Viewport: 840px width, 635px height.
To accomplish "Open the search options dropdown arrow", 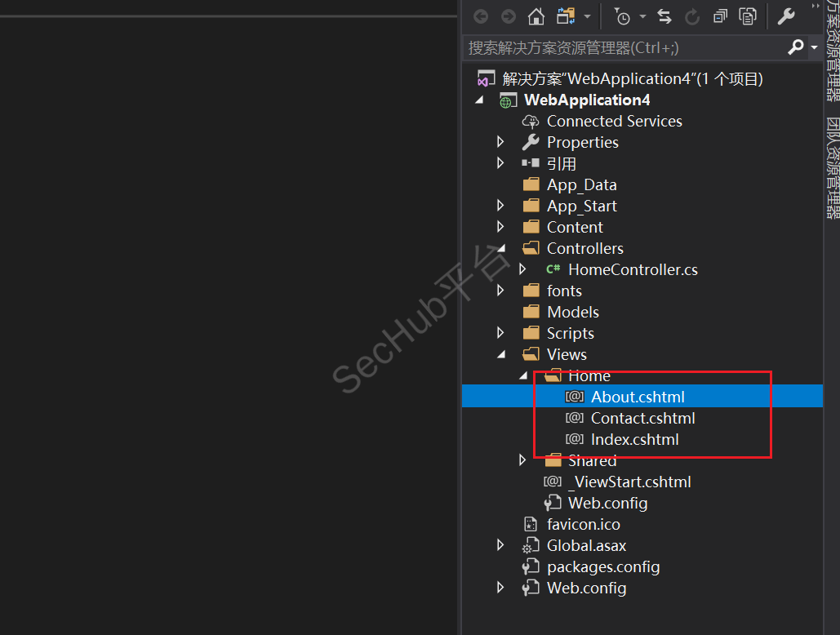I will coord(814,48).
